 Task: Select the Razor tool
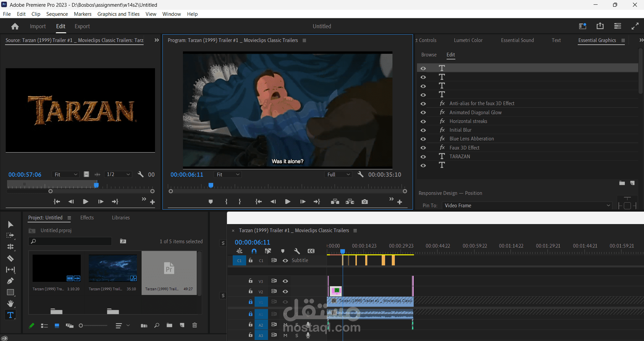10,258
